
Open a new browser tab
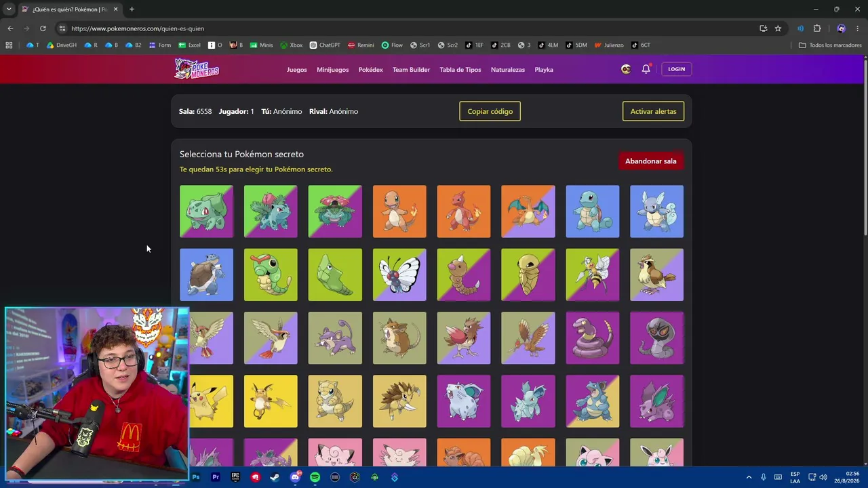132,9
